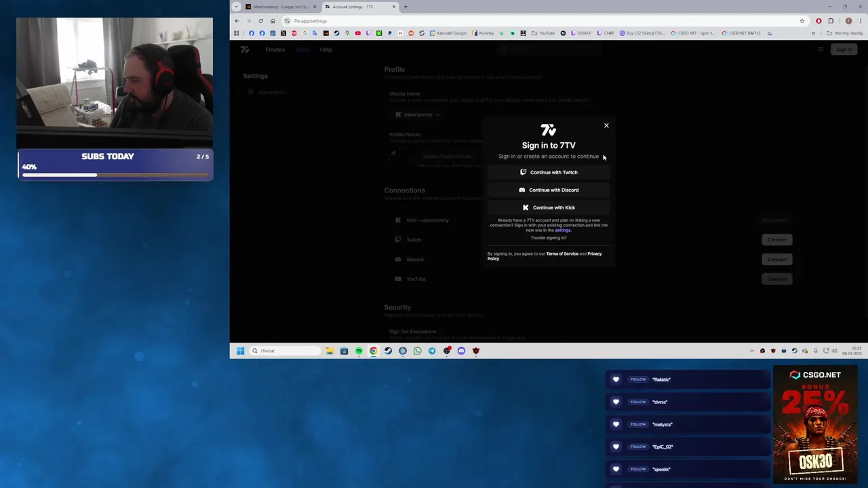Open Terms of Service link
This screenshot has height=488, width=868.
(562, 253)
